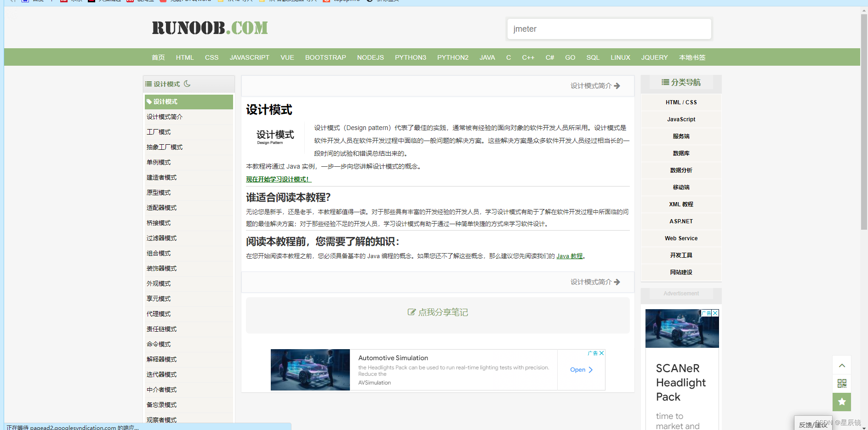Click the pencil icon on 点我分享笔记
868x430 pixels.
point(411,312)
